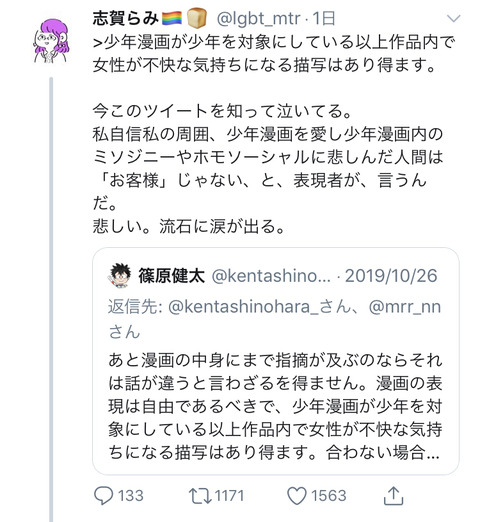Tap the share upload icon
This screenshot has height=522, width=480.
pos(393,496)
